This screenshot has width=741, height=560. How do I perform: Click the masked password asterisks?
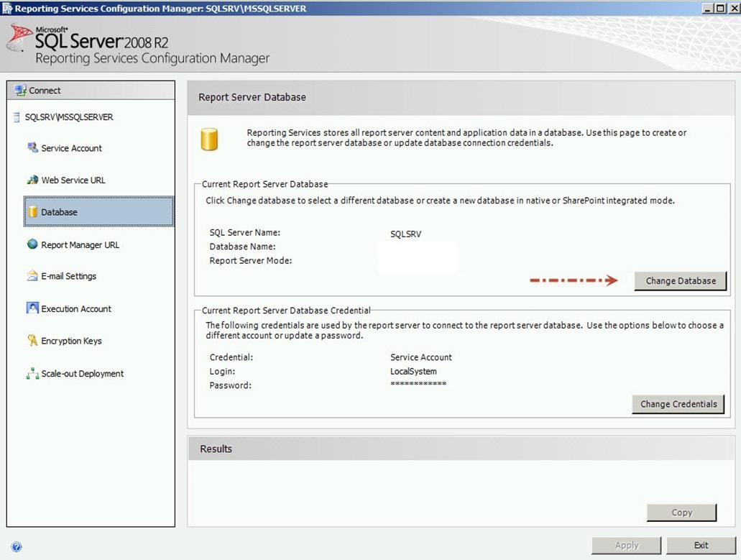[418, 384]
